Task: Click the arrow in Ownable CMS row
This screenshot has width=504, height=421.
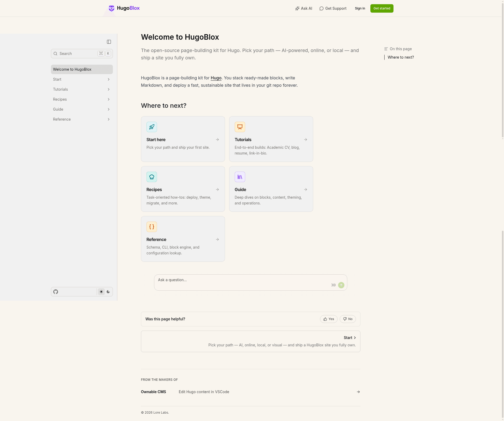Action: (358, 392)
